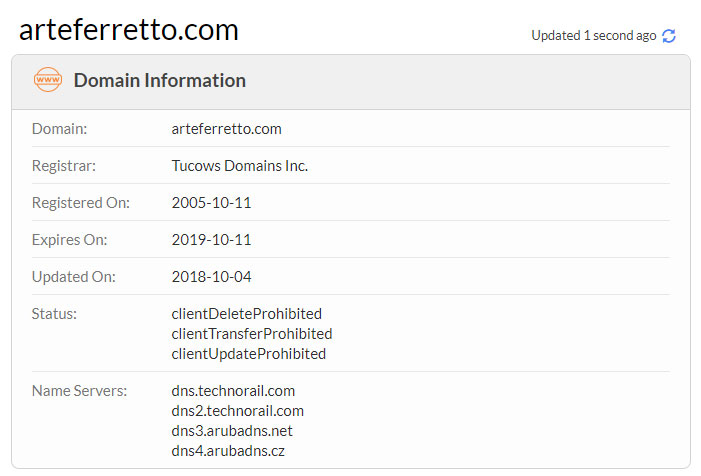Click the clientUpdateProhibited status
This screenshot has height=476, width=701.
(x=249, y=354)
